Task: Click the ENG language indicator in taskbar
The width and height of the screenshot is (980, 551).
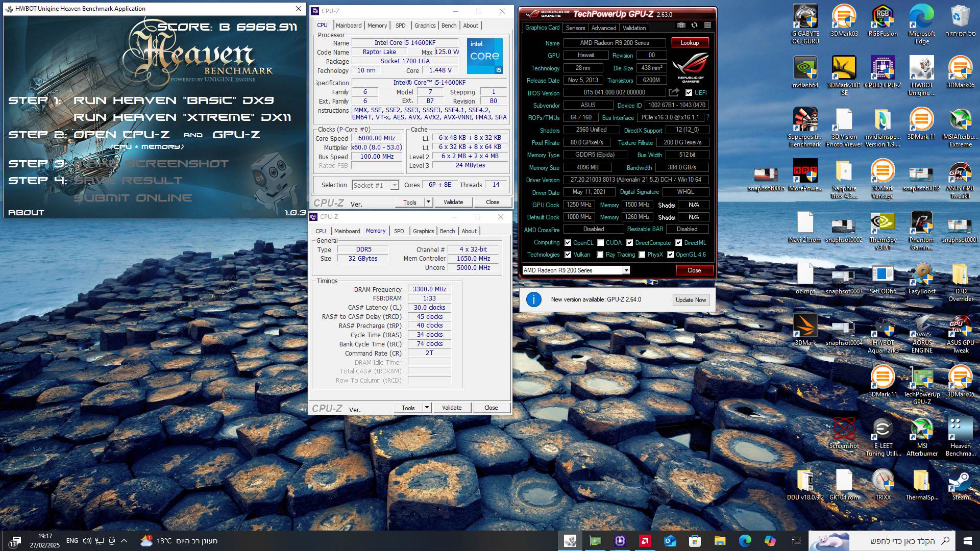Action: tap(72, 541)
